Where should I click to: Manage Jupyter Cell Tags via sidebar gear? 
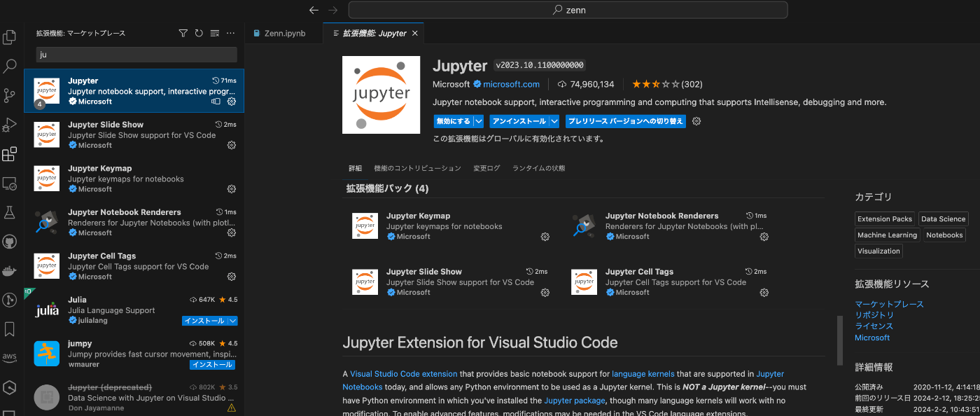point(232,277)
